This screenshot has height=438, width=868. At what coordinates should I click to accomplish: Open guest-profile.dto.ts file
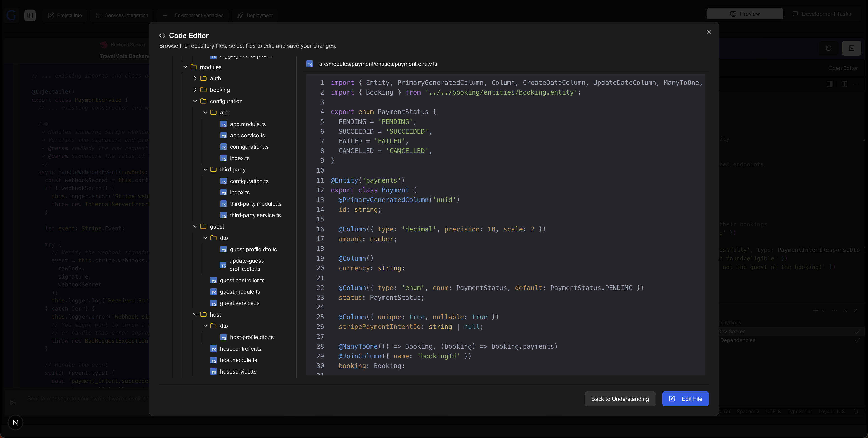tap(253, 249)
